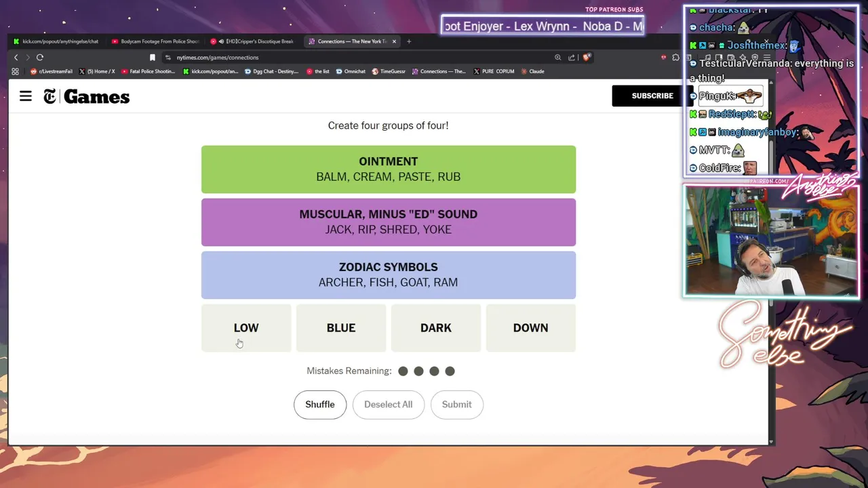Click the zoom magnifier icon in address bar
Image resolution: width=868 pixels, height=488 pixels.
point(558,58)
